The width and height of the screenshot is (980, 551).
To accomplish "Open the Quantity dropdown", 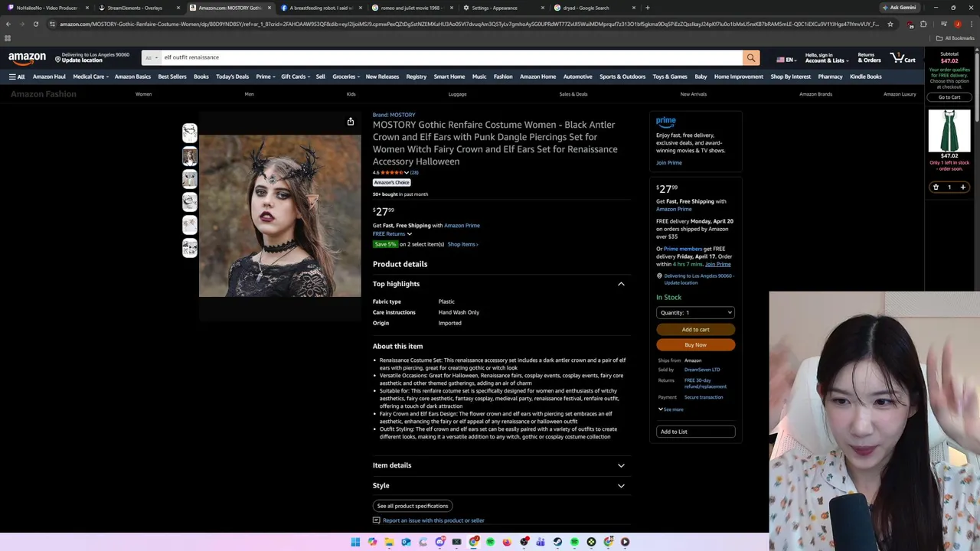I will pyautogui.click(x=695, y=312).
